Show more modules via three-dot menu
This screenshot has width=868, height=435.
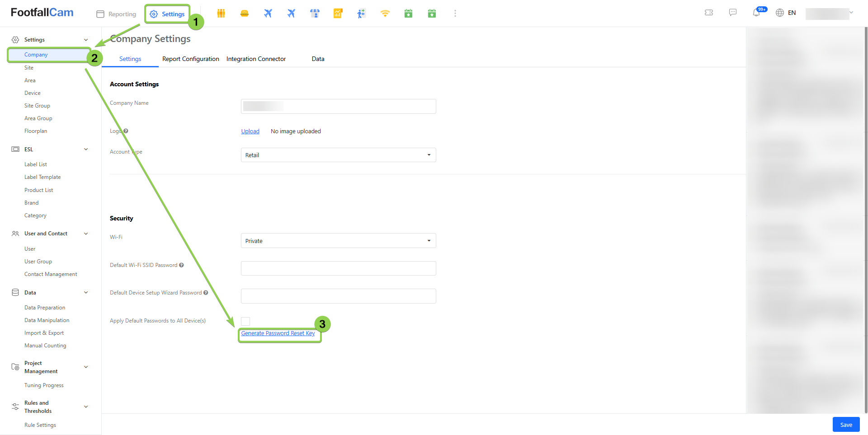455,14
